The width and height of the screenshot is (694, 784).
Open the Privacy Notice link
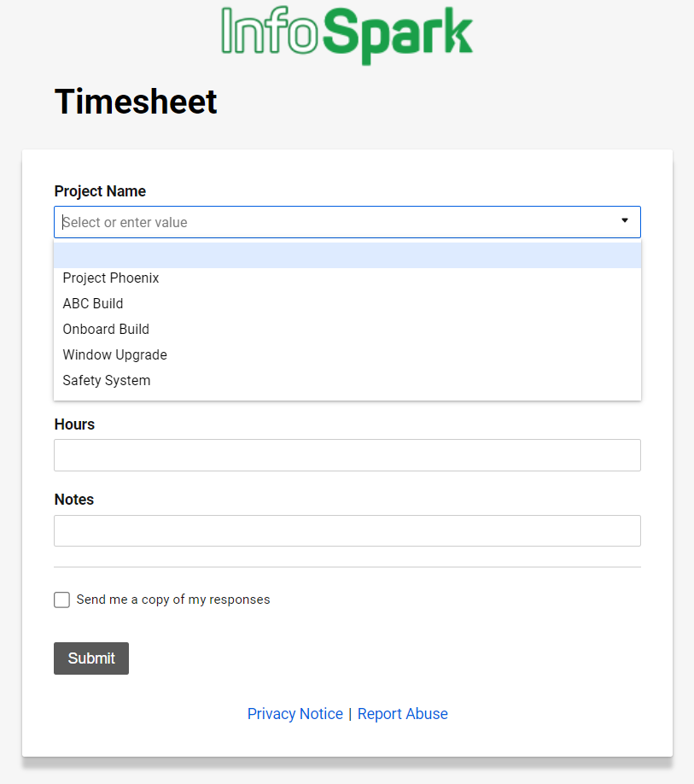pyautogui.click(x=295, y=714)
